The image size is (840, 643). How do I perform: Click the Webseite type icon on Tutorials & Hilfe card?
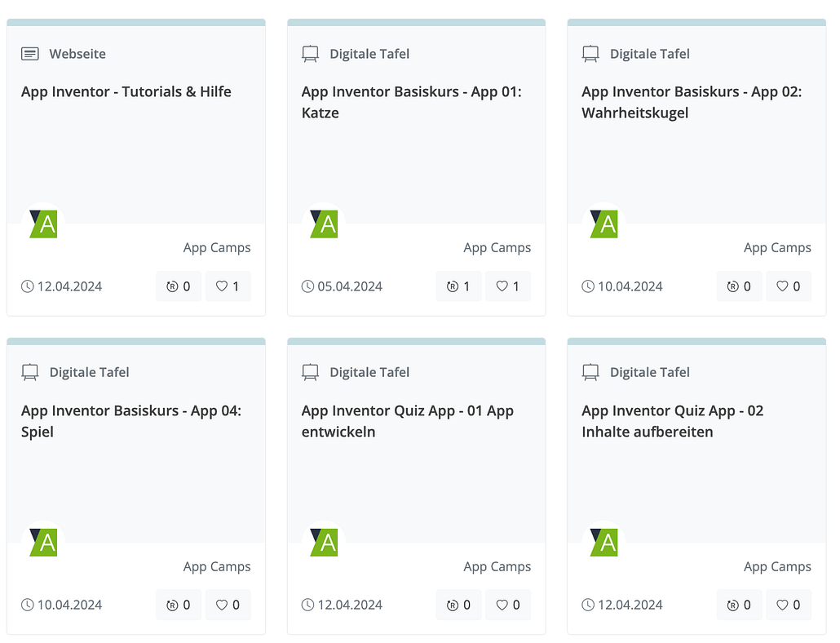coord(30,54)
